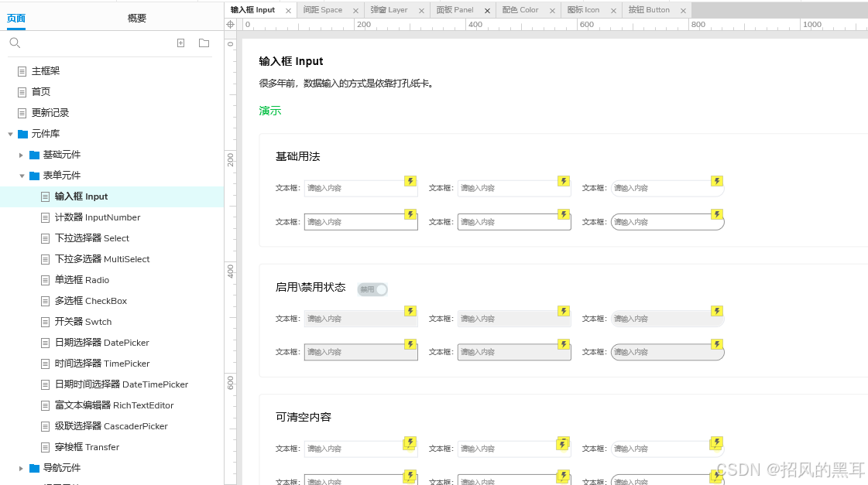Select the 启用\禁用状态 section title
Image resolution: width=868 pixels, height=485 pixels.
pyautogui.click(x=310, y=287)
